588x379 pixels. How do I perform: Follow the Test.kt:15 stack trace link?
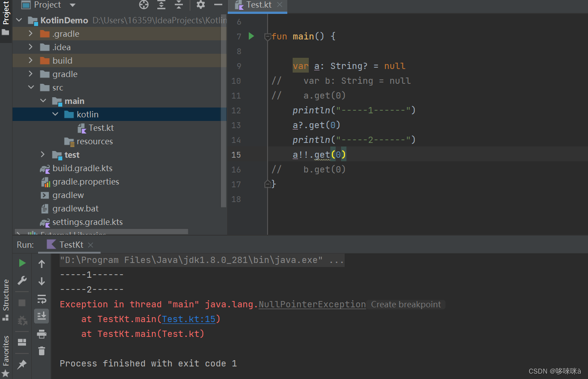coord(189,319)
